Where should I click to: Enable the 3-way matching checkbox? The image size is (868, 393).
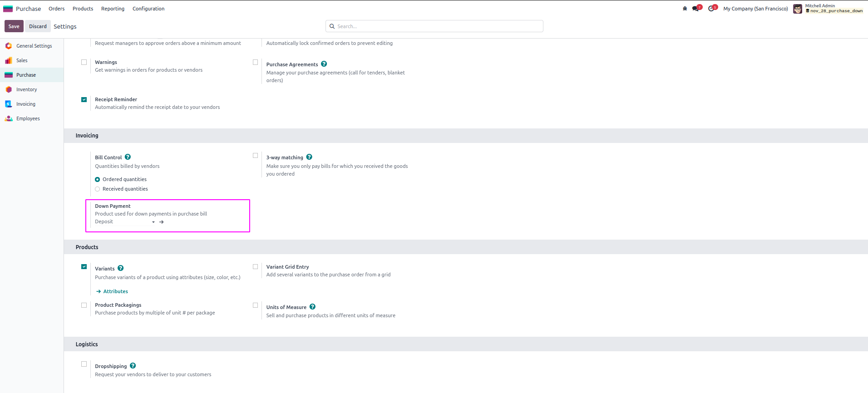(256, 156)
